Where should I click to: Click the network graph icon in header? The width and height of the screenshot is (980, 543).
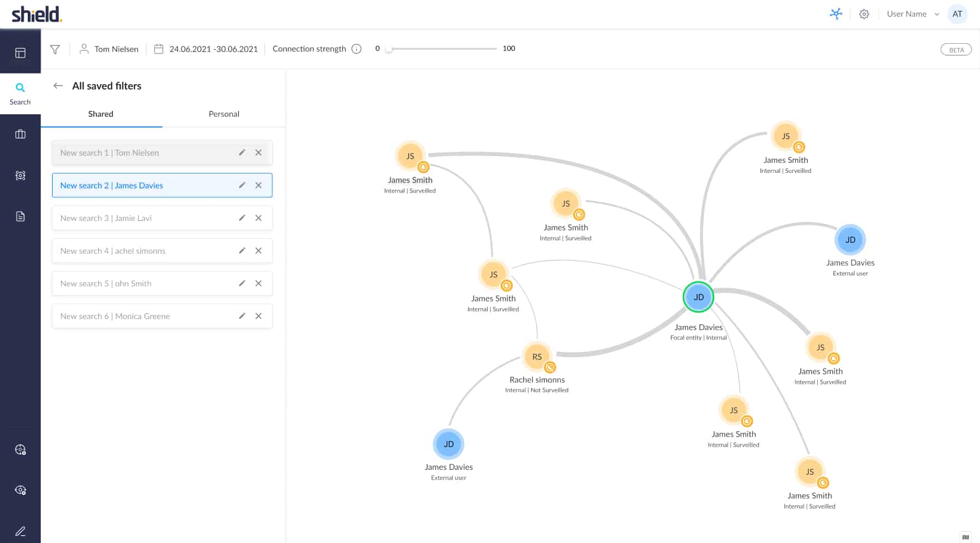click(835, 14)
